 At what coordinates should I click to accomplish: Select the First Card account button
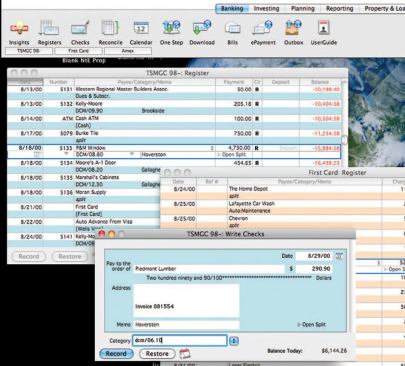pyautogui.click(x=78, y=51)
